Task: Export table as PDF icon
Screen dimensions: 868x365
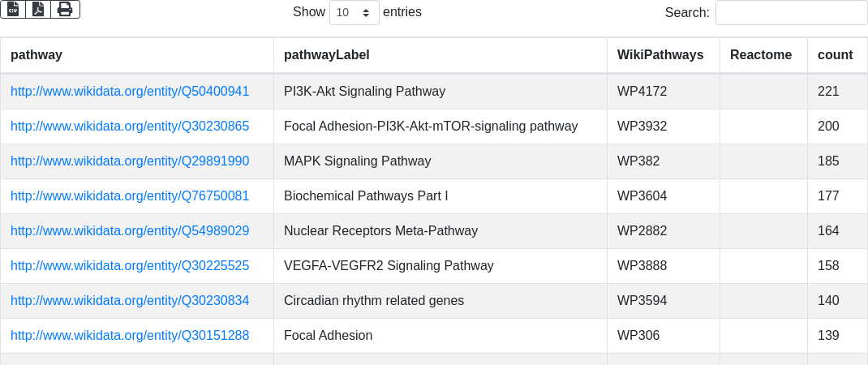Action: 38,9
